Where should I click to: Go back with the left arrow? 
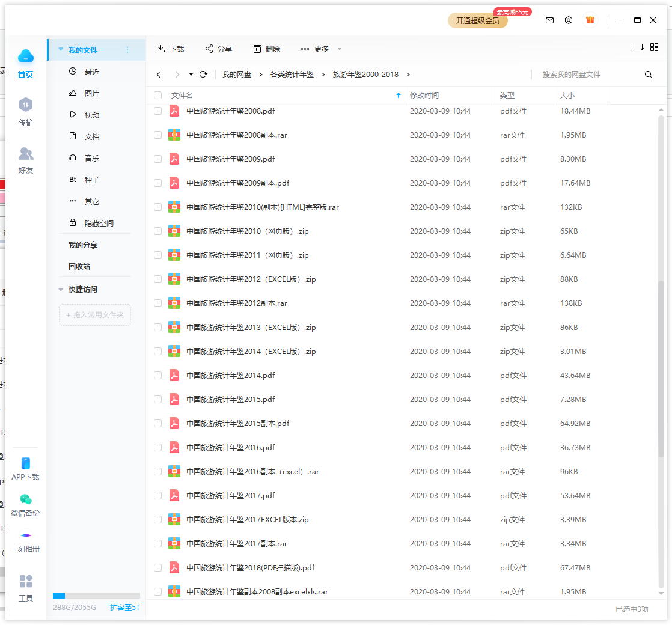(159, 75)
